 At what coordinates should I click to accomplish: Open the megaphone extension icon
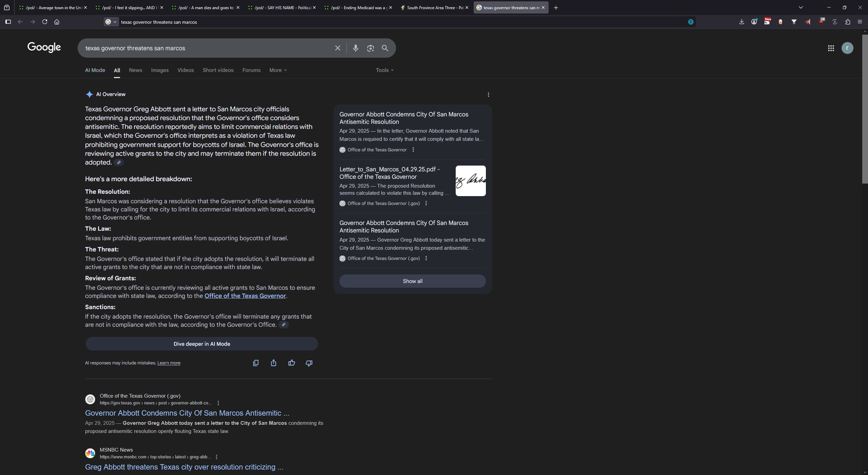click(x=808, y=22)
